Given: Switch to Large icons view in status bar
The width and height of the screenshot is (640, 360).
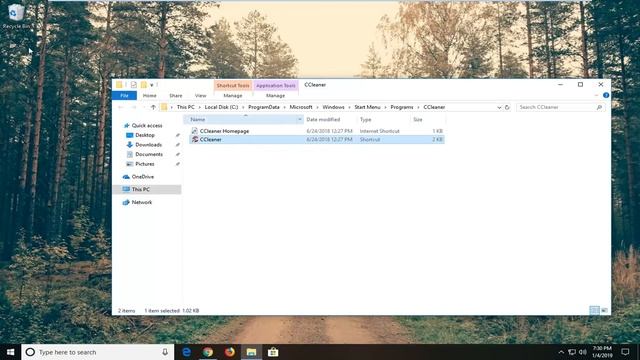Looking at the screenshot, I should (604, 311).
